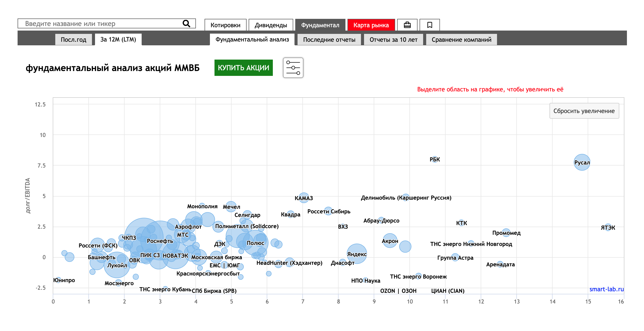The image size is (644, 331).
Task: Open Последние отчеты subtab
Action: 329,39
